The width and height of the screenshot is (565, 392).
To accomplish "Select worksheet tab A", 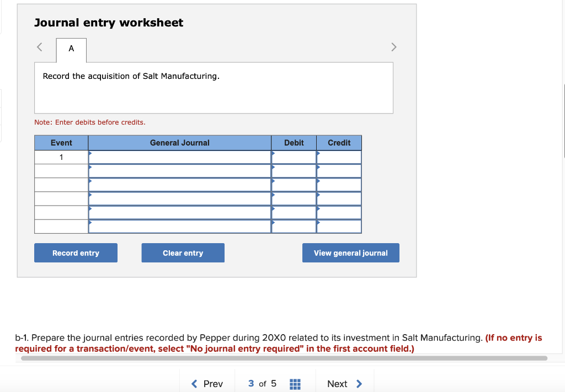I will [x=71, y=50].
